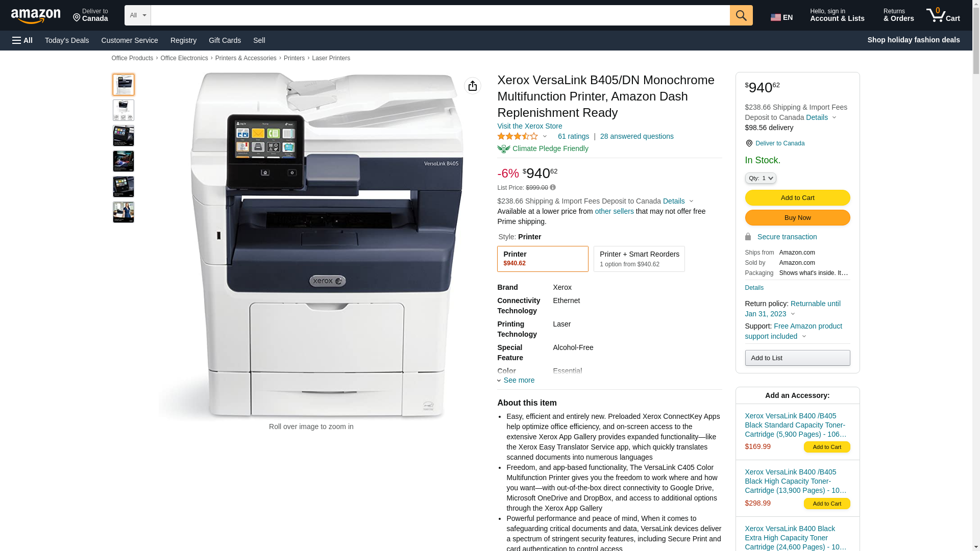Click the list price info icon
Viewport: 980px width, 551px height.
pyautogui.click(x=553, y=187)
